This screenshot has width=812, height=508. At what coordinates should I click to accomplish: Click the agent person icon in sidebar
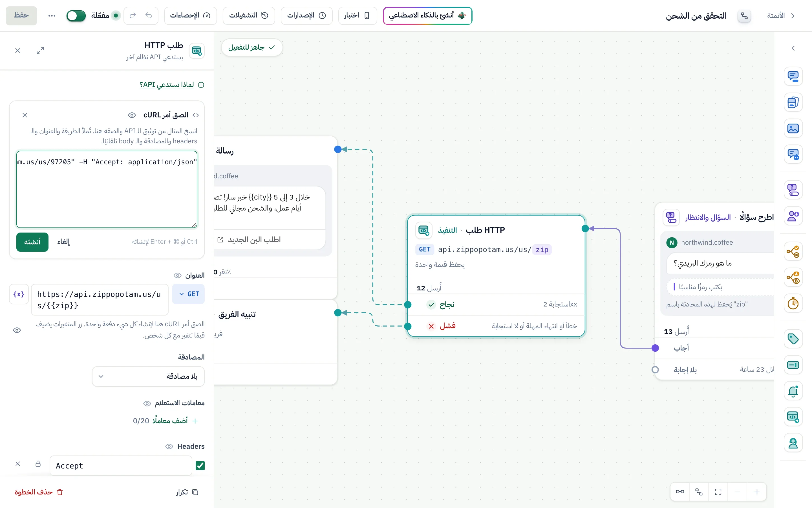coord(793,443)
